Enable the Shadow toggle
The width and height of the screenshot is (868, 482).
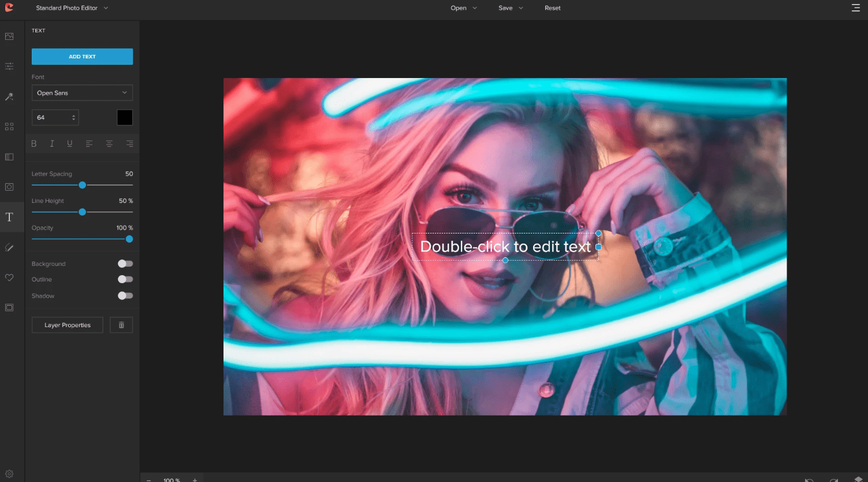point(125,295)
